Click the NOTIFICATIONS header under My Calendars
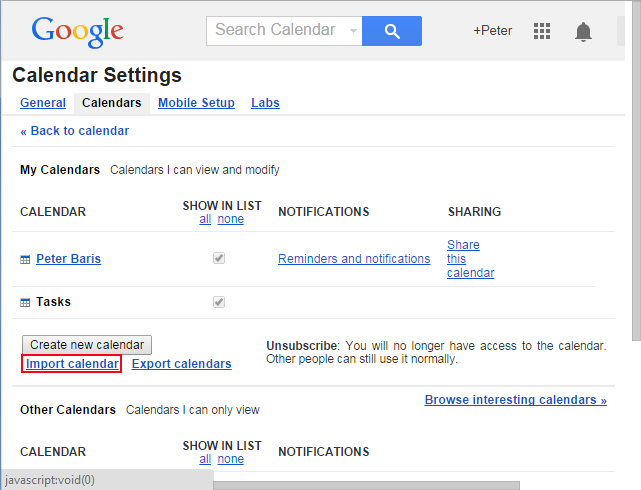This screenshot has width=641, height=490. [x=324, y=212]
